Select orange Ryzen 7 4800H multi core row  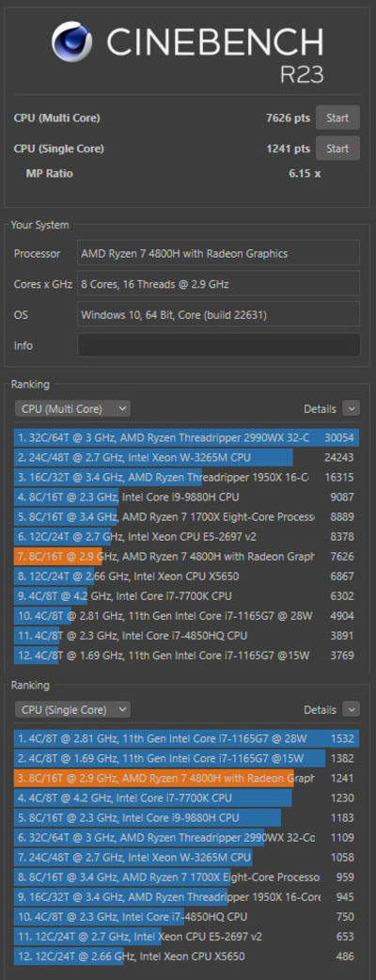[x=187, y=556]
